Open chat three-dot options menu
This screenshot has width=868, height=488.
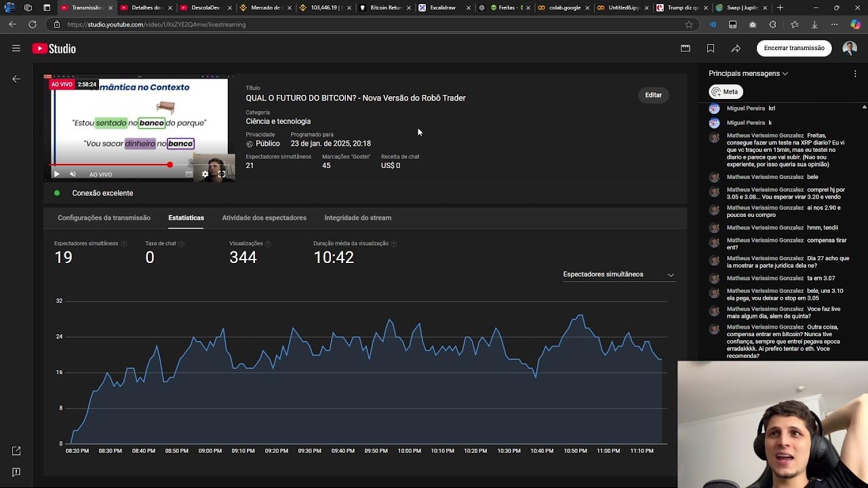coord(855,73)
